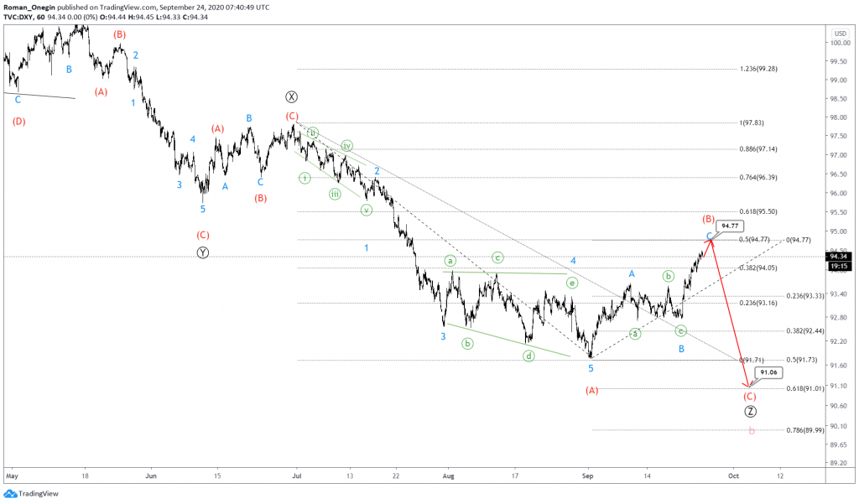Viewport: 859px width, 504px height.
Task: Click the 1.236(99.28) Fibonacci level label
Action: coord(758,69)
